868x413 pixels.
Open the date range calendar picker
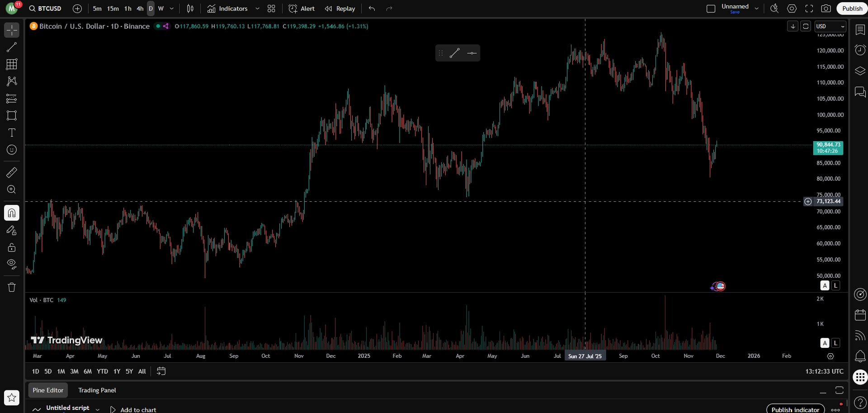(161, 371)
